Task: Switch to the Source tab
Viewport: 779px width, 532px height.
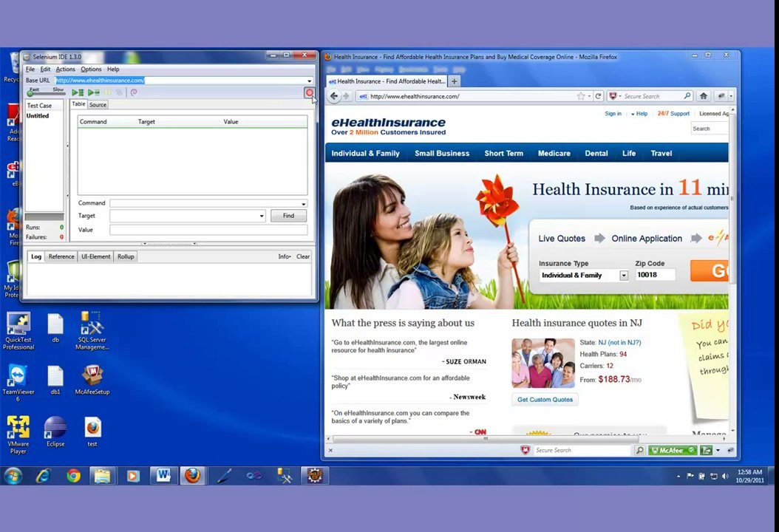Action: point(98,105)
